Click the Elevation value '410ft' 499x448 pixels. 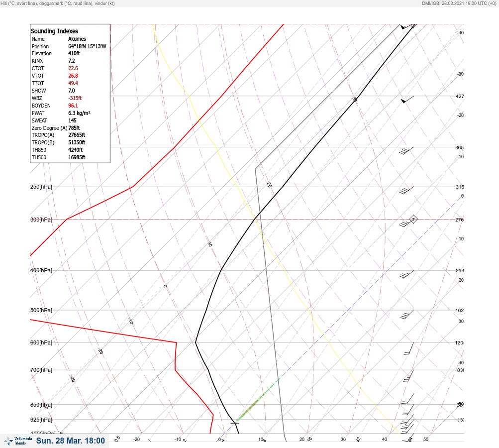point(74,53)
